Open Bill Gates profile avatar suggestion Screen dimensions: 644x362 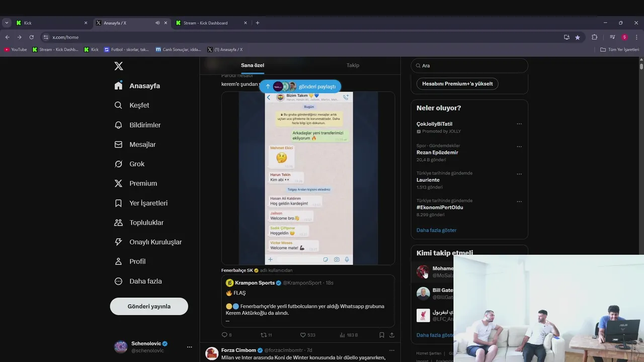tap(423, 294)
